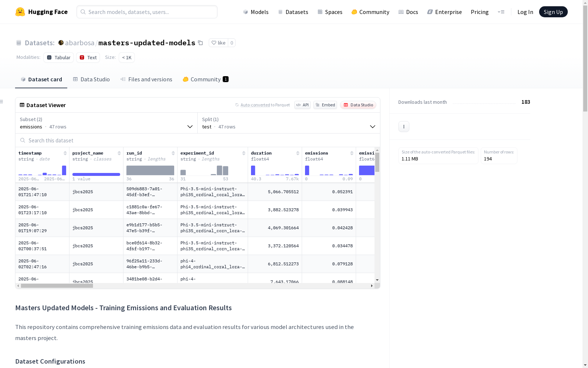The width and height of the screenshot is (588, 368).
Task: Click the table vertical scrollbar thumb
Action: click(377, 162)
